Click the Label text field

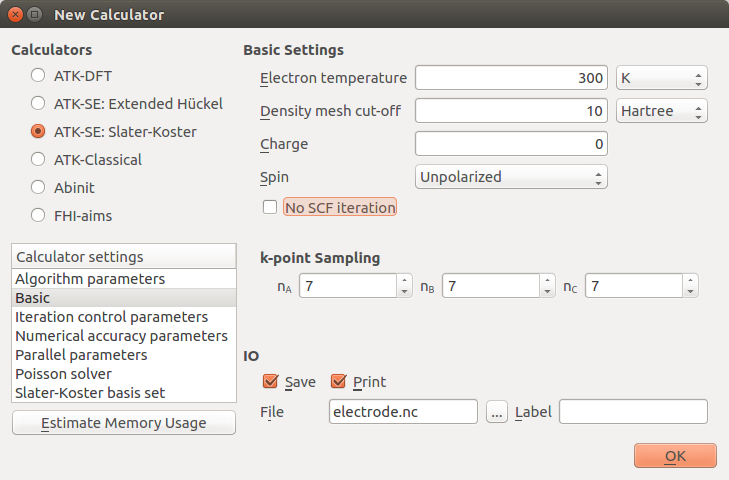[x=633, y=412]
